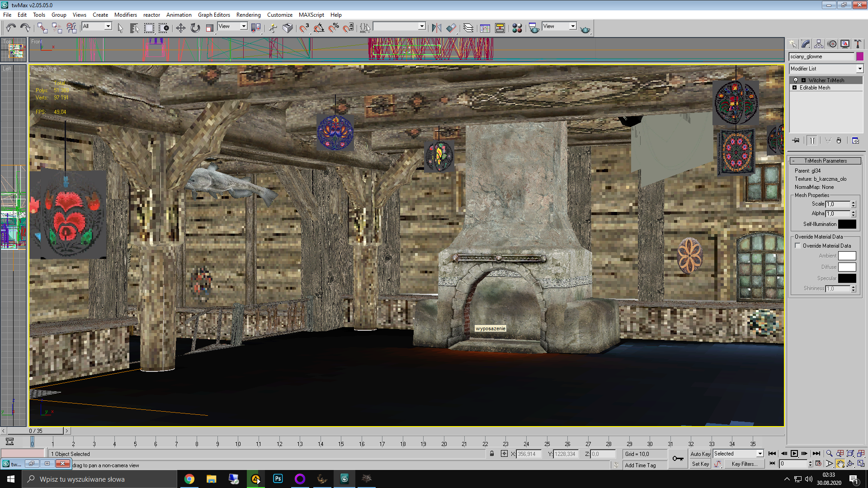Open the MAXScript menu
Image resolution: width=868 pixels, height=488 pixels.
tap(311, 15)
